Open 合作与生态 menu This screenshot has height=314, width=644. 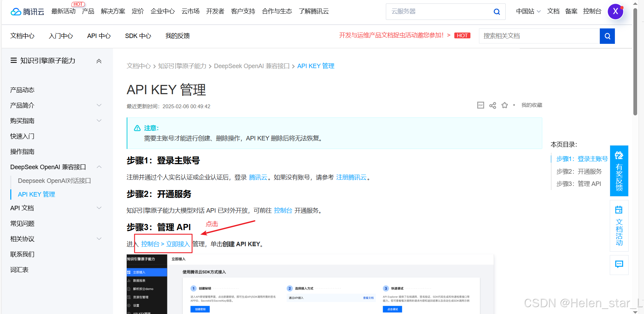(277, 11)
